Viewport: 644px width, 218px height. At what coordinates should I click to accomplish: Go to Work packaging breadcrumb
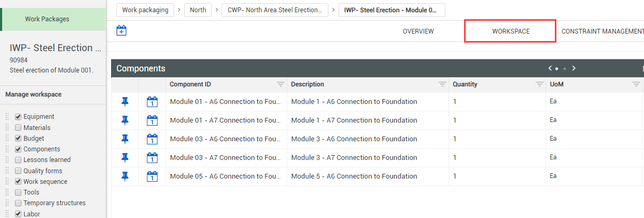coord(145,10)
